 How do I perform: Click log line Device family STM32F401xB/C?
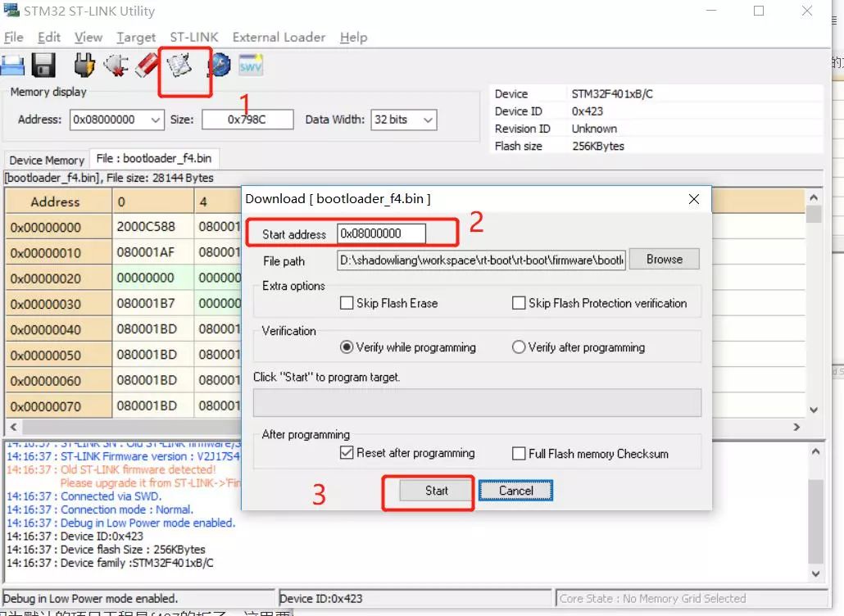[110, 563]
